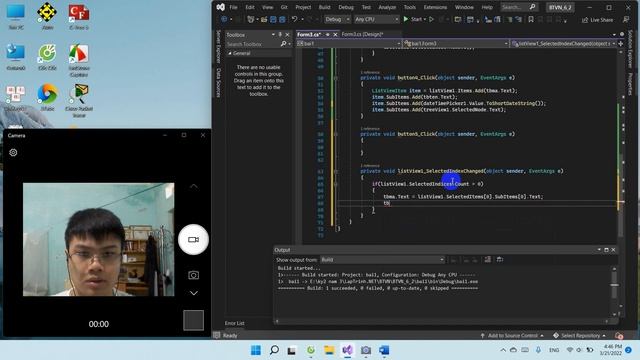Open the View menu
This screenshot has width=640, height=360.
267,7
